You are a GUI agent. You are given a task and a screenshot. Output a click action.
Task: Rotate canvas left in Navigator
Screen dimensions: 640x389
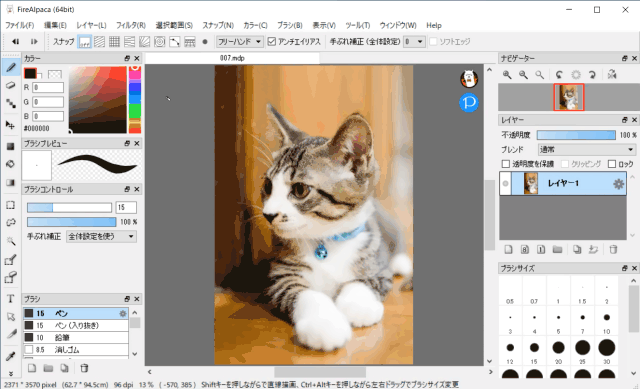click(x=559, y=74)
